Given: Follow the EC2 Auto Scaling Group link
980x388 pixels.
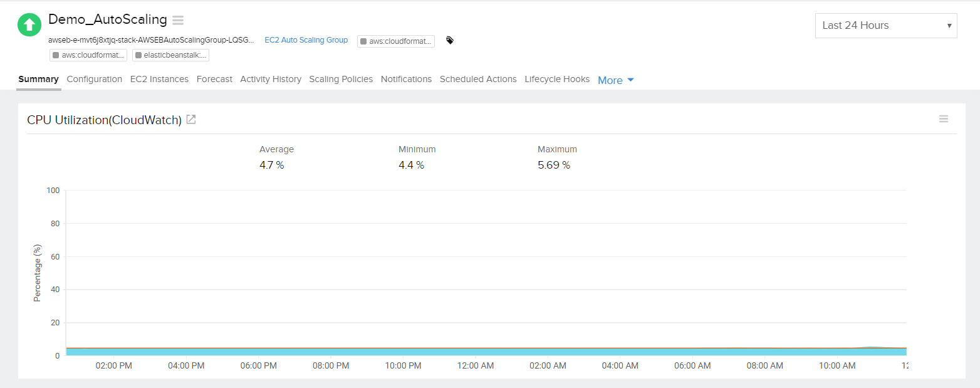Looking at the screenshot, I should tap(306, 39).
